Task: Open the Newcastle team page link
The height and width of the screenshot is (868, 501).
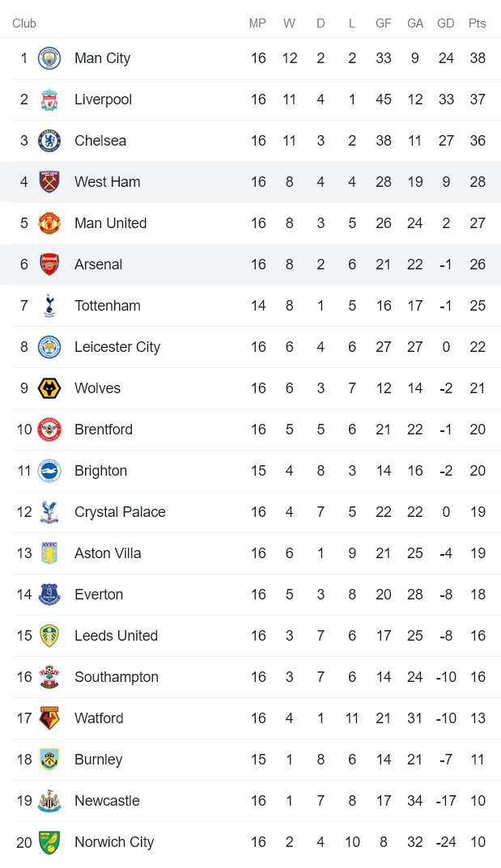Action: coord(107,801)
